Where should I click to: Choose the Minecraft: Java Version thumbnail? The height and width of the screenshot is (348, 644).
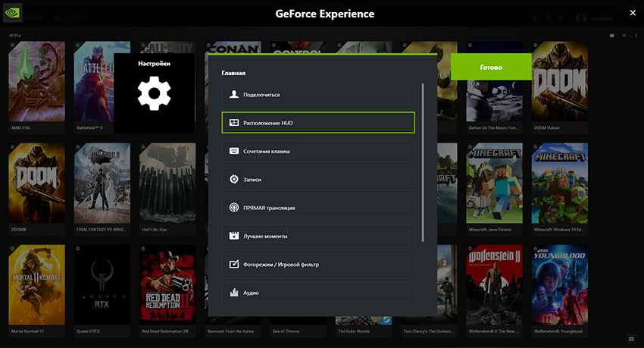[494, 182]
